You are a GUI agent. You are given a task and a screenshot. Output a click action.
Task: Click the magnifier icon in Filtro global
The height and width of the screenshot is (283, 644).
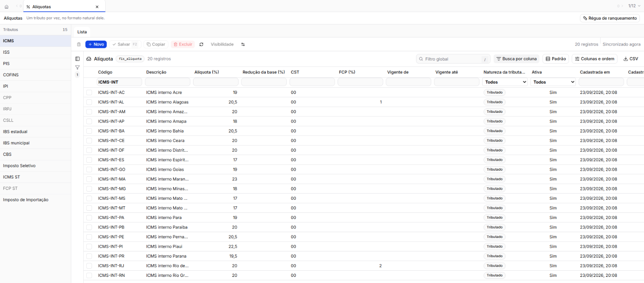tap(421, 59)
